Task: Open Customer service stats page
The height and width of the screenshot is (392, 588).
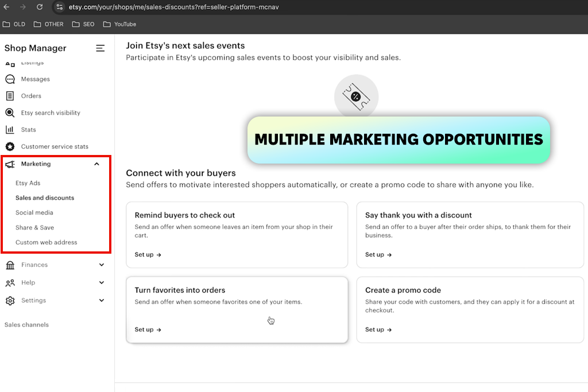Action: 55,146
